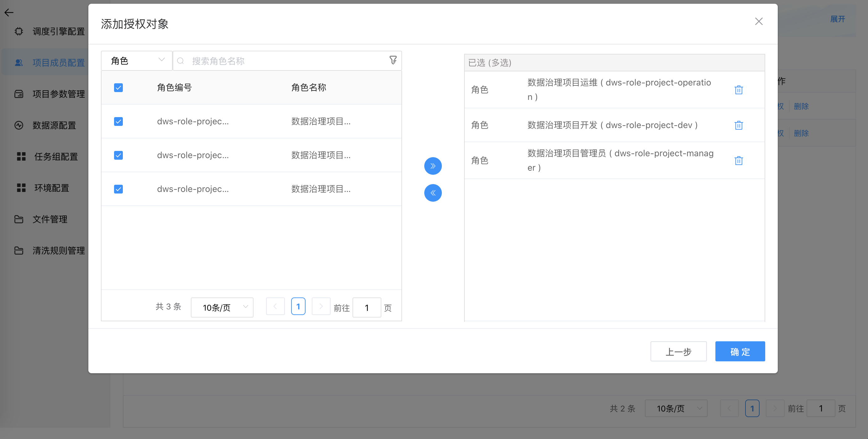The image size is (868, 439).
Task: Click the 任务组配置 grid icon
Action: (x=21, y=156)
